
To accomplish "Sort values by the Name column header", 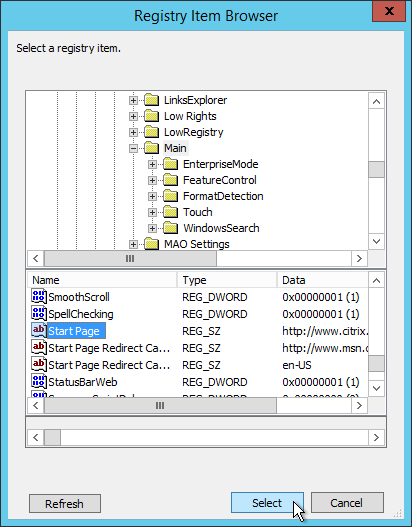I will point(102,280).
